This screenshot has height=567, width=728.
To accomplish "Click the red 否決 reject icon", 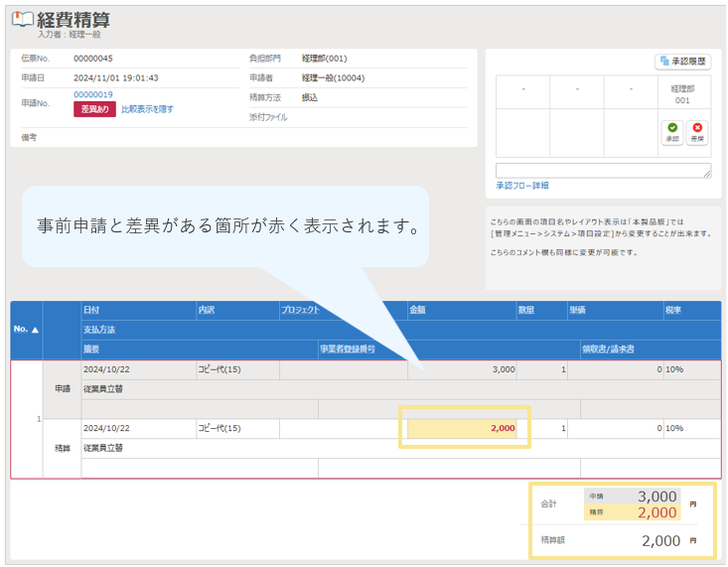I will coord(697,132).
